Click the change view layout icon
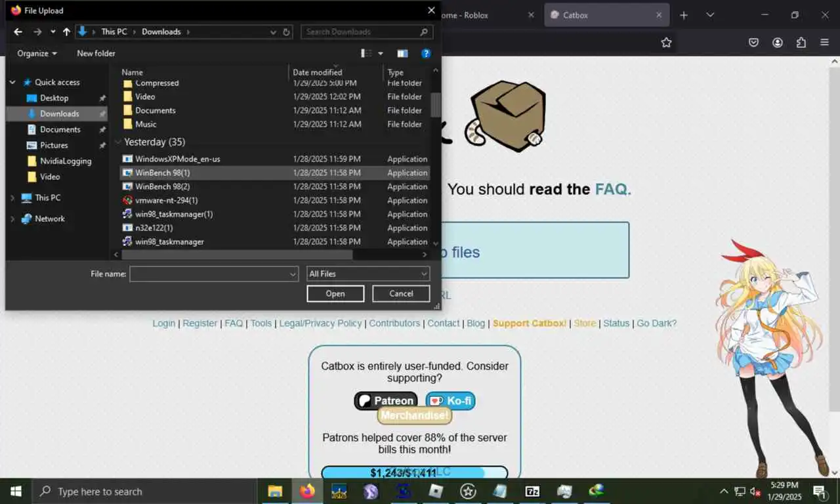This screenshot has width=840, height=504. point(366,53)
